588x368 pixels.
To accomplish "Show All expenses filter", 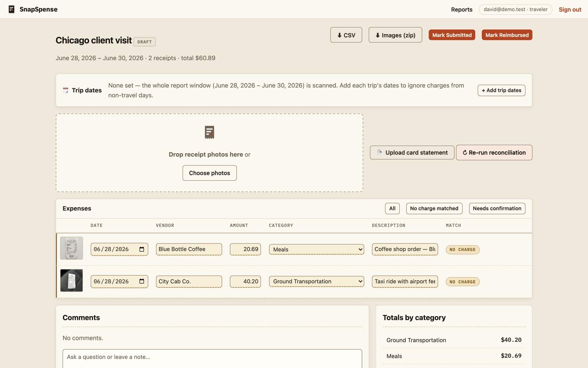I will click(392, 208).
